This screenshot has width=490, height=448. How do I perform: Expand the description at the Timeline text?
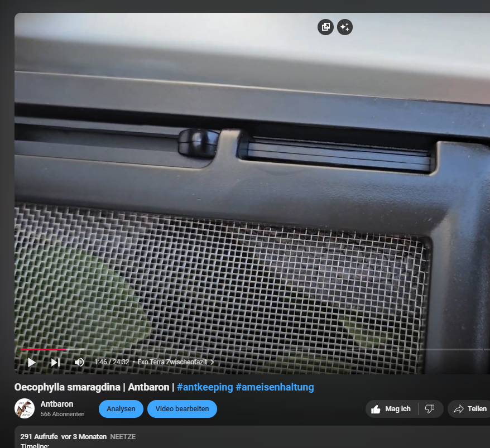[x=35, y=445]
